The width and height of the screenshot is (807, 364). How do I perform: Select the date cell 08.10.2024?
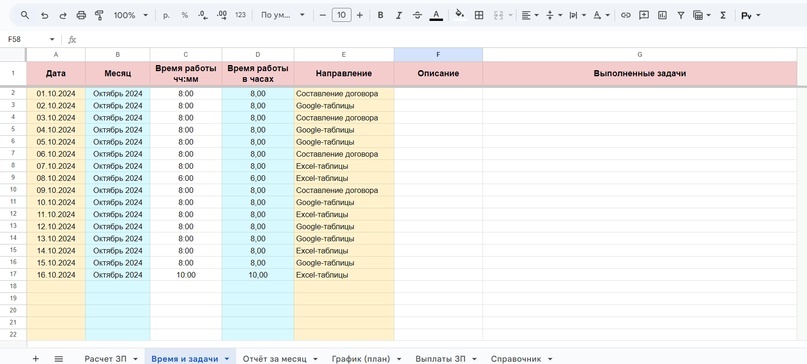56,178
